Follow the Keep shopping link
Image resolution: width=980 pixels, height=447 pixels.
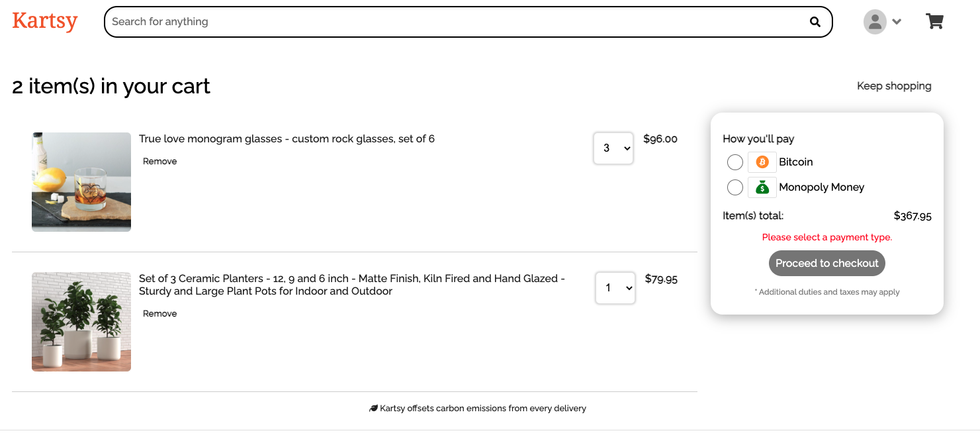click(894, 86)
